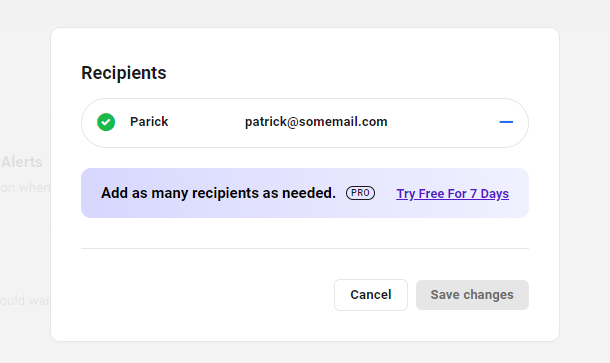The height and width of the screenshot is (363, 610).
Task: Click the 'Add as many recipients as needed' text
Action: (x=218, y=193)
